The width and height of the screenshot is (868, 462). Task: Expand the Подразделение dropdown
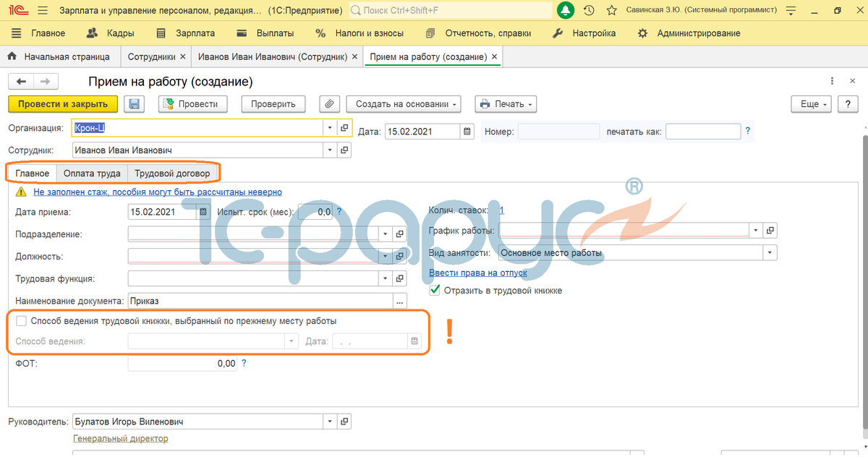tap(386, 234)
